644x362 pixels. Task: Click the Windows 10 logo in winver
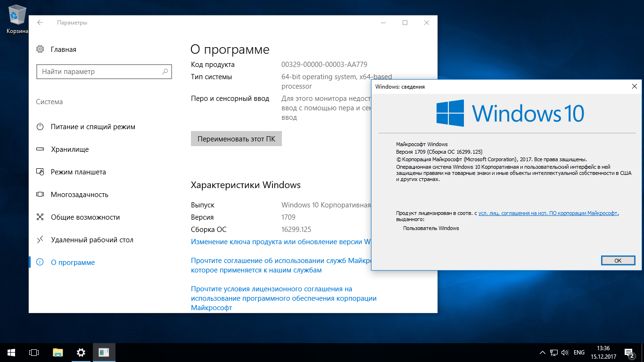(510, 113)
